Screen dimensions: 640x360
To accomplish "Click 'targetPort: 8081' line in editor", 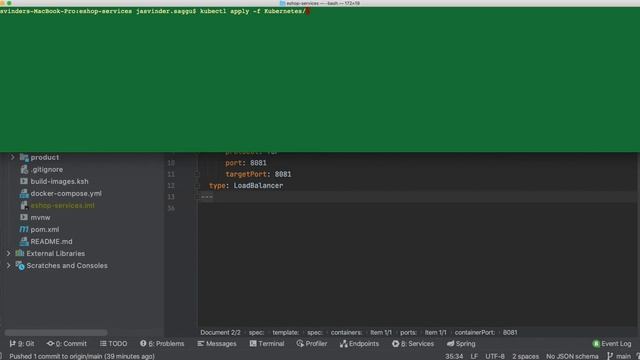I will (258, 174).
